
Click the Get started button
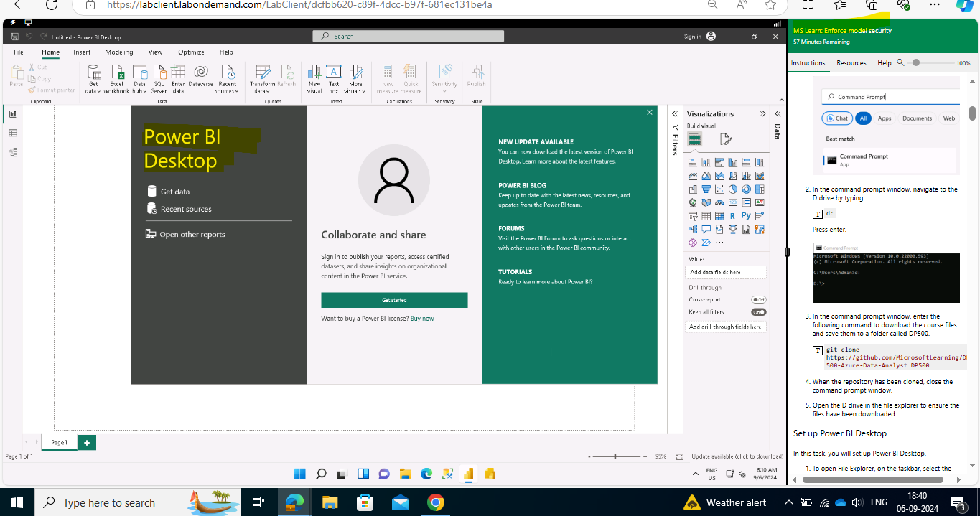[x=394, y=300]
